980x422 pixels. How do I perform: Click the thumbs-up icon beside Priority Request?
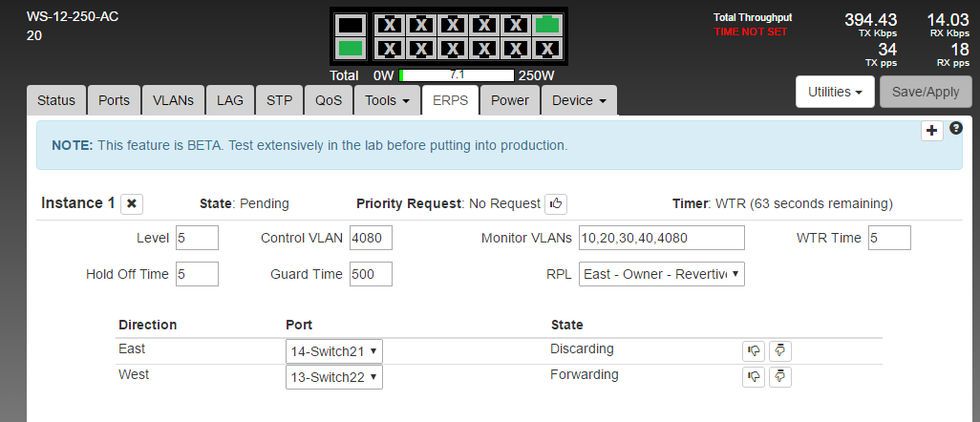556,203
